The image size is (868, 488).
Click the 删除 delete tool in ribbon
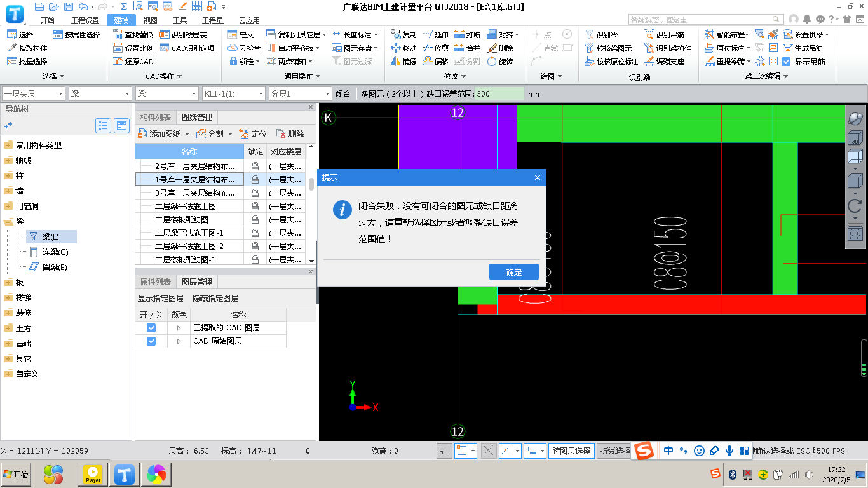[x=500, y=48]
